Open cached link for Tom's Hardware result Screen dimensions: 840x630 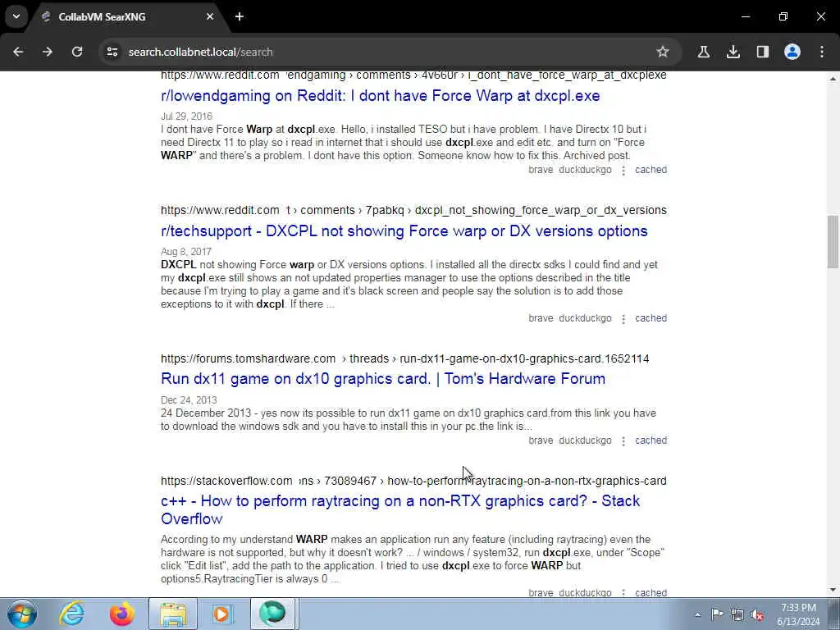tap(651, 441)
